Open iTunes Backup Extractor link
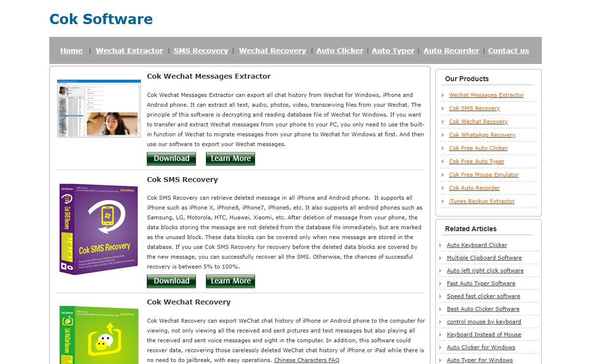591x364 pixels. click(482, 201)
